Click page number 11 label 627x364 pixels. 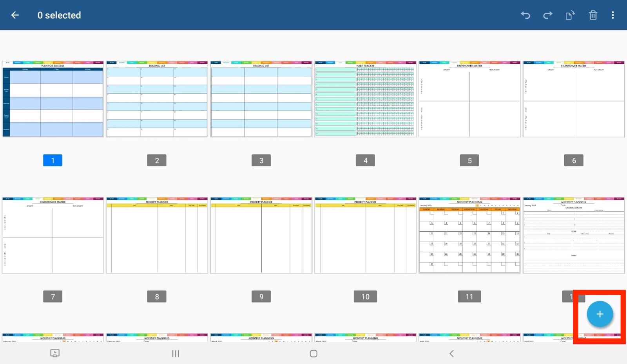469,297
